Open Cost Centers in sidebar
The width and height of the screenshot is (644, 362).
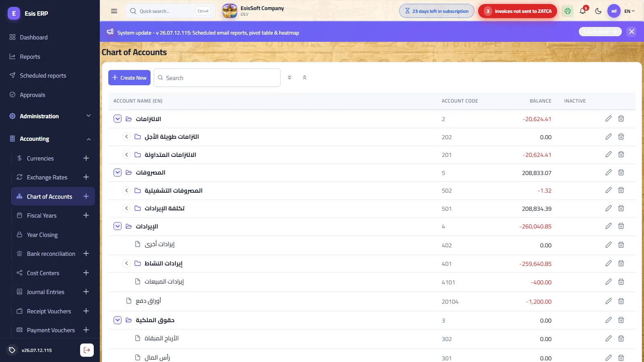click(43, 273)
